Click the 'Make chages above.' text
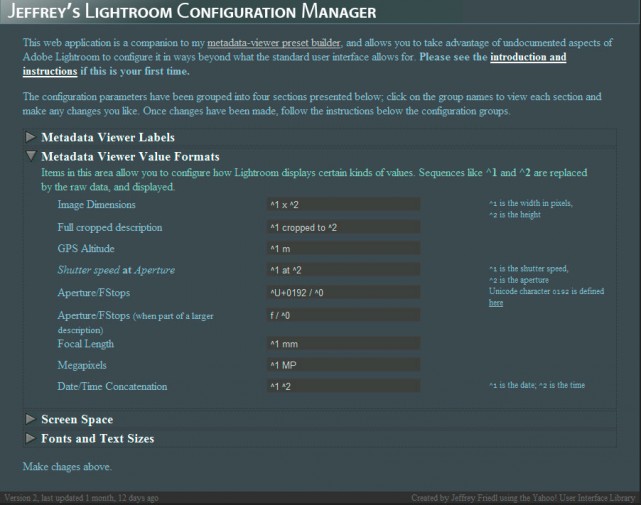The width and height of the screenshot is (641, 505). [x=67, y=467]
